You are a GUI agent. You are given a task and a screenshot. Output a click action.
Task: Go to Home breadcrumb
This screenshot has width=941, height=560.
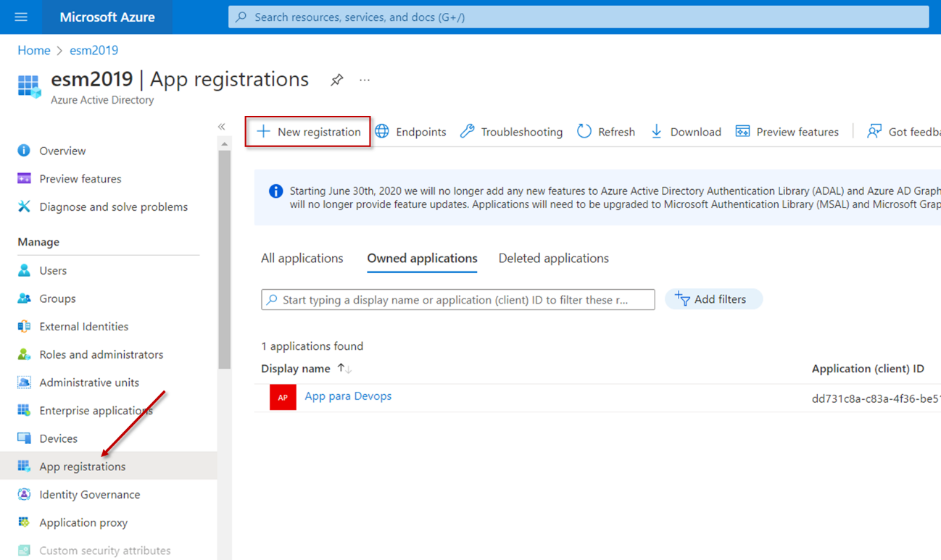[34, 51]
